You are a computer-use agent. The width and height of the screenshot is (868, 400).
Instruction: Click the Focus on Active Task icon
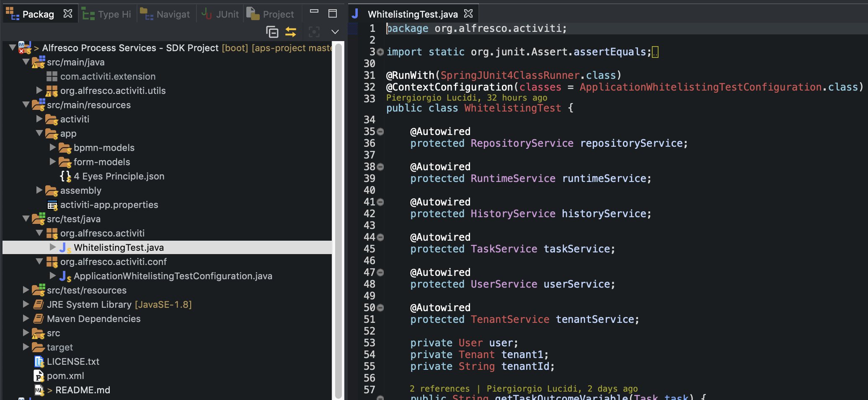[x=314, y=32]
